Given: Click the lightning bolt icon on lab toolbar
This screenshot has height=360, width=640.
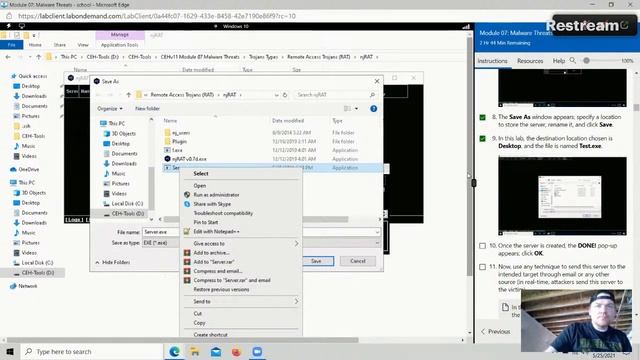Looking at the screenshot, I should tap(9, 26).
